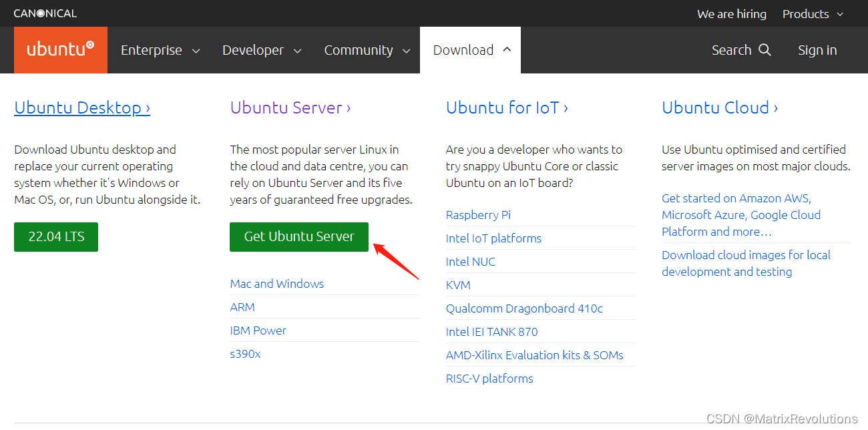The width and height of the screenshot is (868, 430).
Task: Expand the Developer menu chevron
Action: pos(298,50)
